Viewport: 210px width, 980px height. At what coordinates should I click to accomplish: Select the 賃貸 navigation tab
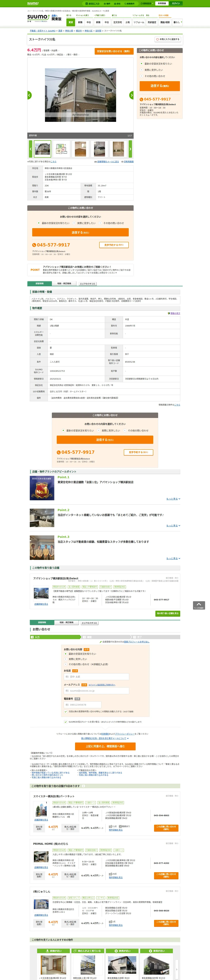71,22
